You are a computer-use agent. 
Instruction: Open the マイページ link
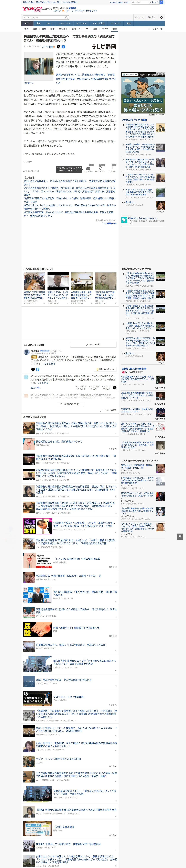(x=139, y=17)
